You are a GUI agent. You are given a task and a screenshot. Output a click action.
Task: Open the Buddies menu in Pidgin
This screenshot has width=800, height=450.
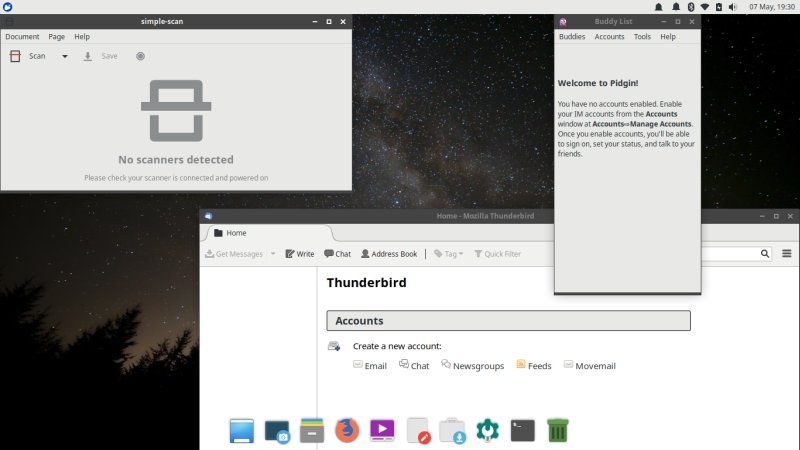pos(572,37)
